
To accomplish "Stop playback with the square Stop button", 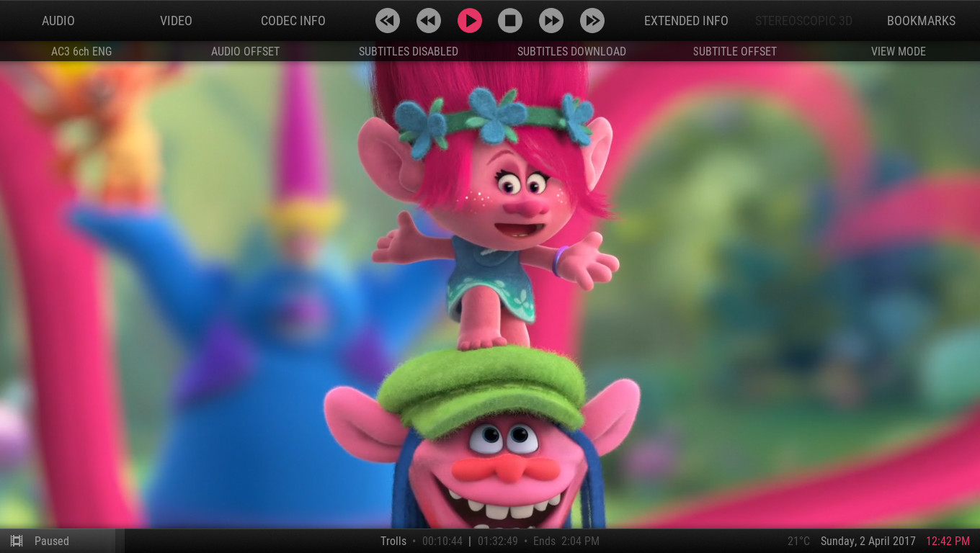I will pyautogui.click(x=510, y=21).
